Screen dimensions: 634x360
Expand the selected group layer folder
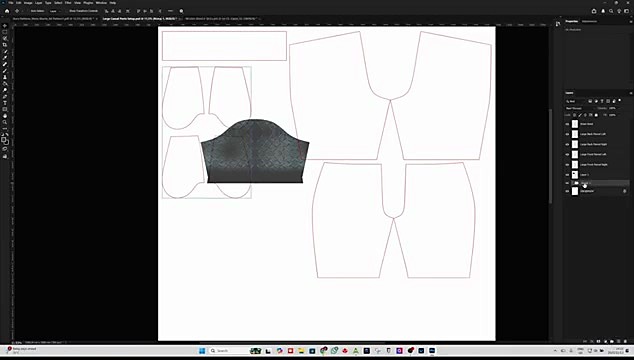click(x=572, y=183)
